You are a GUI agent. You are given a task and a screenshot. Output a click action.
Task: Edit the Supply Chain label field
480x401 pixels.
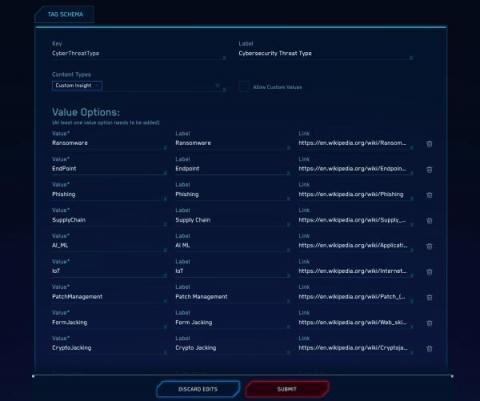tap(233, 220)
